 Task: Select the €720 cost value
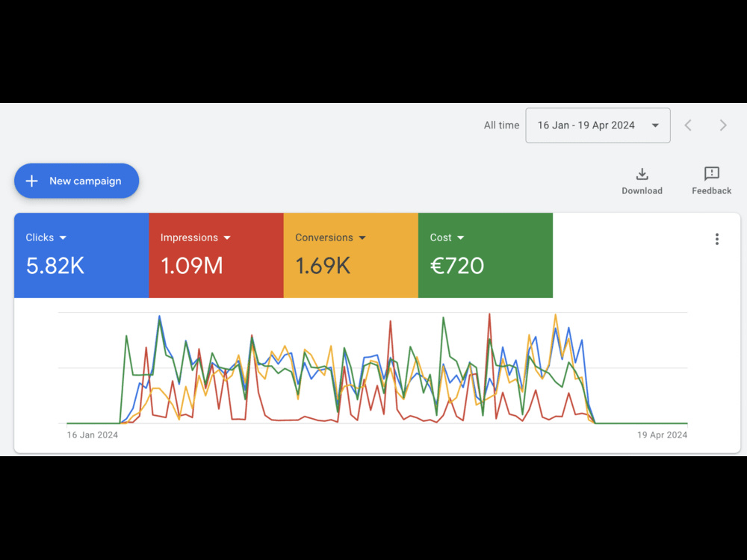[457, 266]
